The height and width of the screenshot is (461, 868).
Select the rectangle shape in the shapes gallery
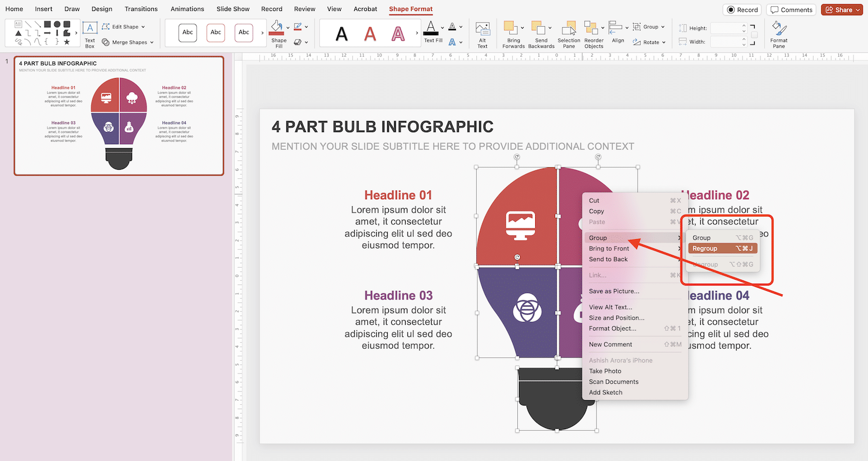point(47,24)
